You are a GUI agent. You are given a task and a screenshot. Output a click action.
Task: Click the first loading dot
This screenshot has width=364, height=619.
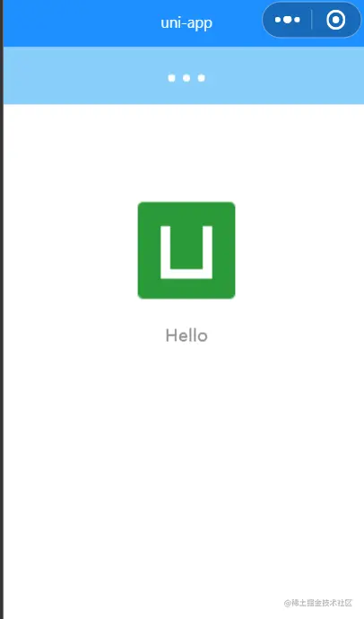[171, 78]
